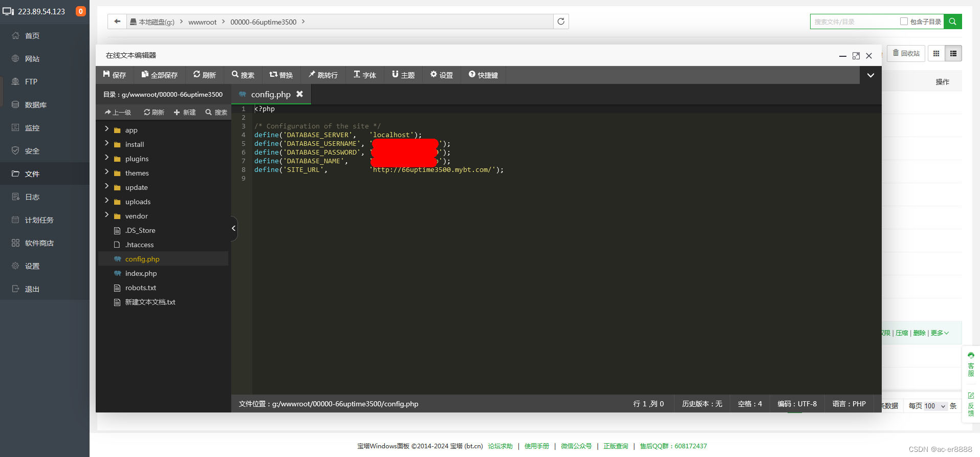
Task: Open the 数据库 database section
Action: pos(35,105)
